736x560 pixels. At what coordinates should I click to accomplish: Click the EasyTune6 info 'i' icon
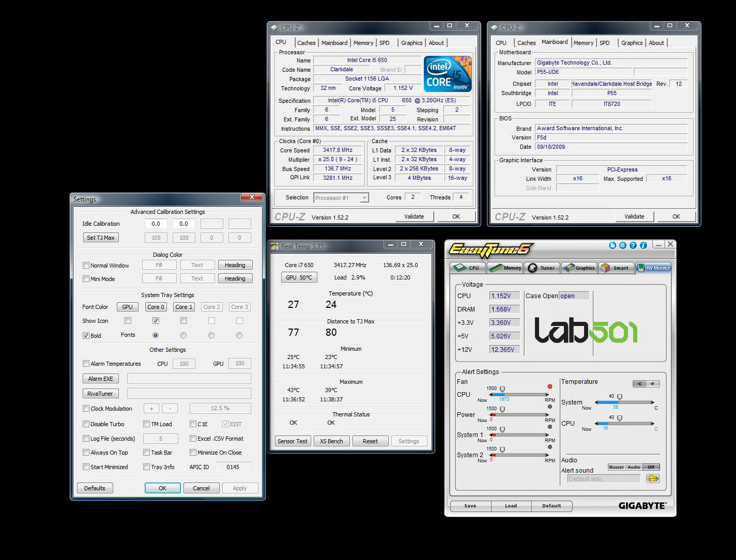click(x=643, y=245)
